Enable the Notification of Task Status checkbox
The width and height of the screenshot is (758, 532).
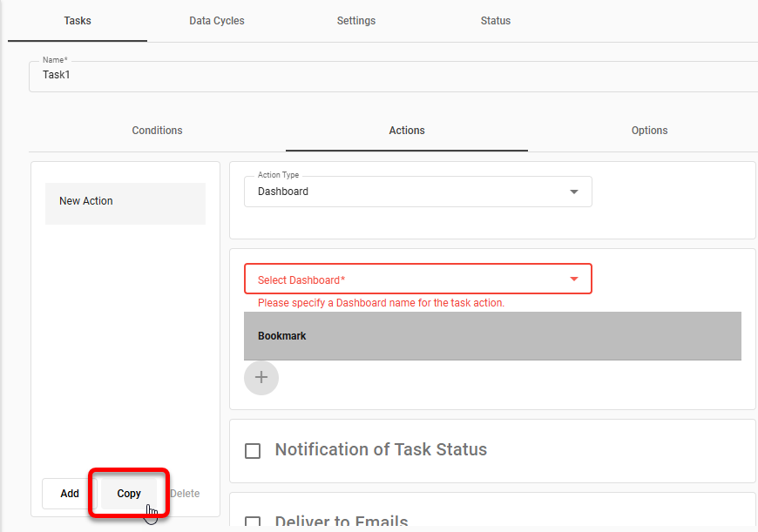click(253, 450)
